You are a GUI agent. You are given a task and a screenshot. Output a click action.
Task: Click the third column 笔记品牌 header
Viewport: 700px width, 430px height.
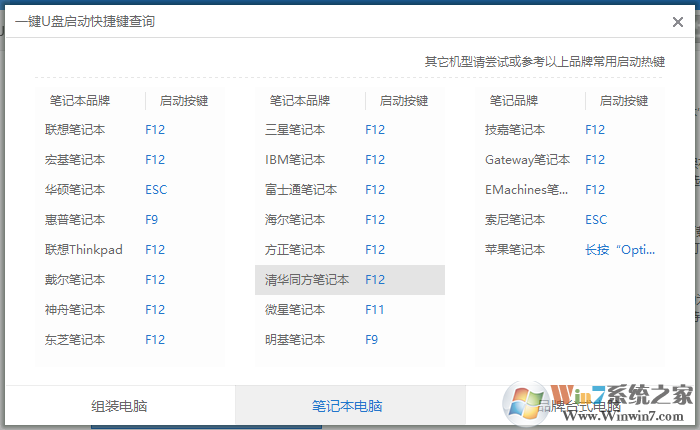[x=514, y=100]
